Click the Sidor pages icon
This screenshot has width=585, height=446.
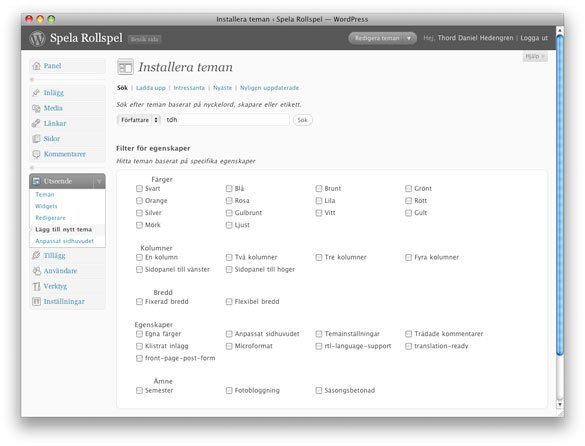click(x=36, y=139)
